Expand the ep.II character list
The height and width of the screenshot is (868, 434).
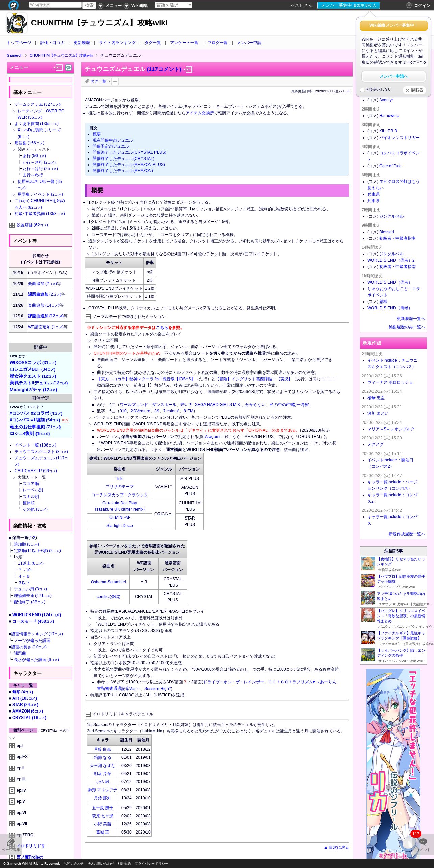click(12, 768)
